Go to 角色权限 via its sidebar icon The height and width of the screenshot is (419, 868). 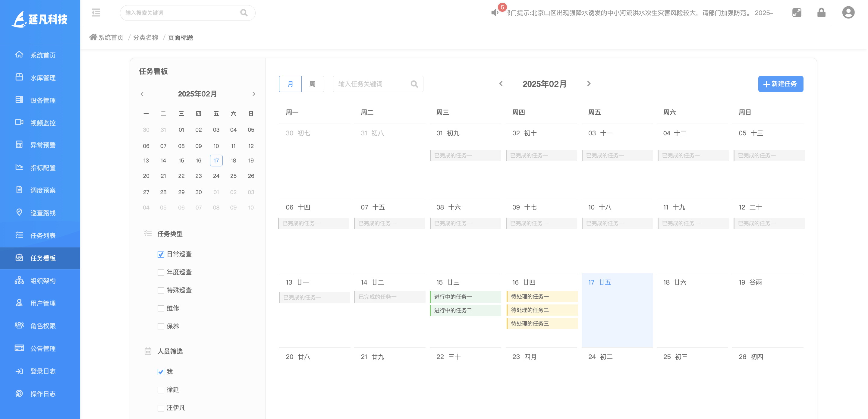[19, 325]
